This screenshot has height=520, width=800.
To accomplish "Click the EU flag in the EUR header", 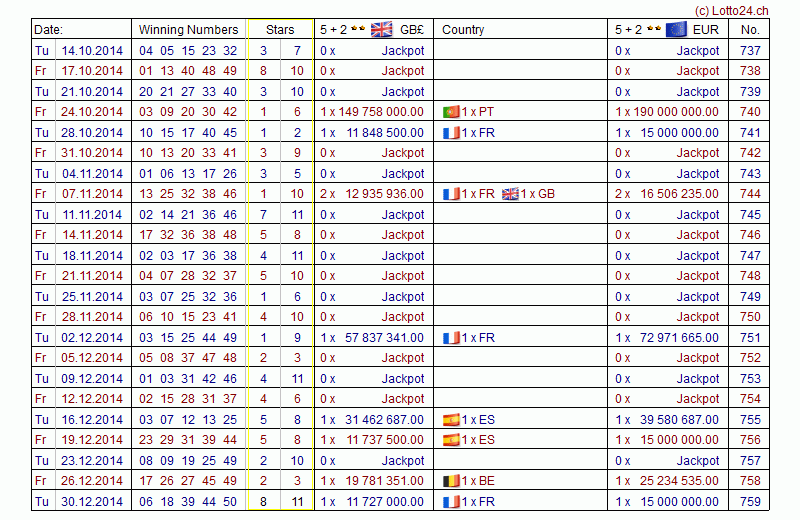I will click(677, 29).
